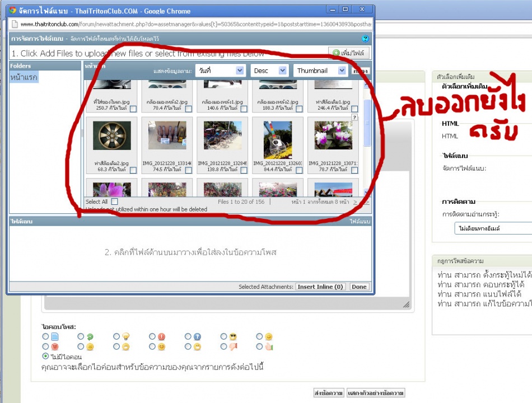Click the 'เพิ่มไฟล์' add files button
Image resolution: width=532 pixels, height=403 pixels.
coord(348,53)
